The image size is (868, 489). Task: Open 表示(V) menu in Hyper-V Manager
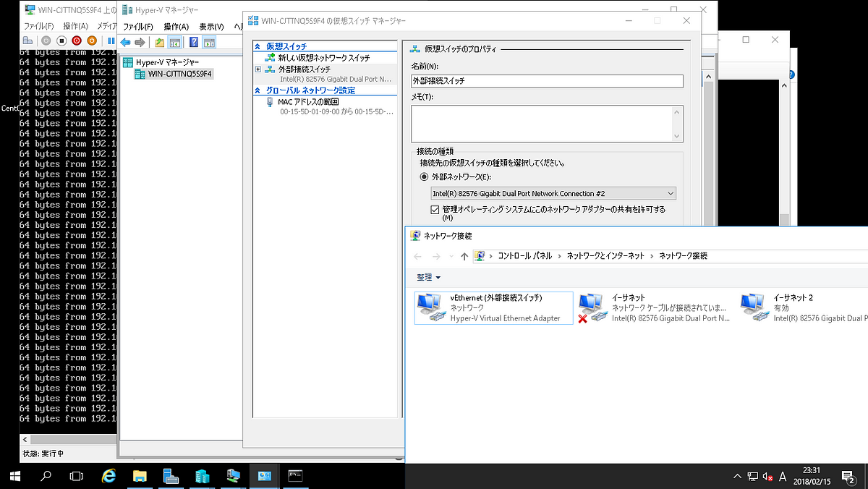tap(211, 26)
